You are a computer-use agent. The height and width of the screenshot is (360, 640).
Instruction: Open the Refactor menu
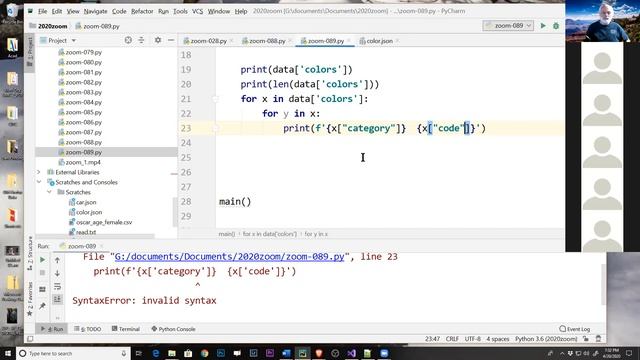click(x=142, y=11)
